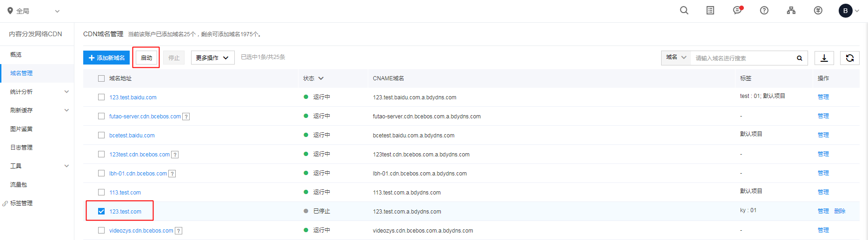Open the network topology icon in header

pos(791,10)
